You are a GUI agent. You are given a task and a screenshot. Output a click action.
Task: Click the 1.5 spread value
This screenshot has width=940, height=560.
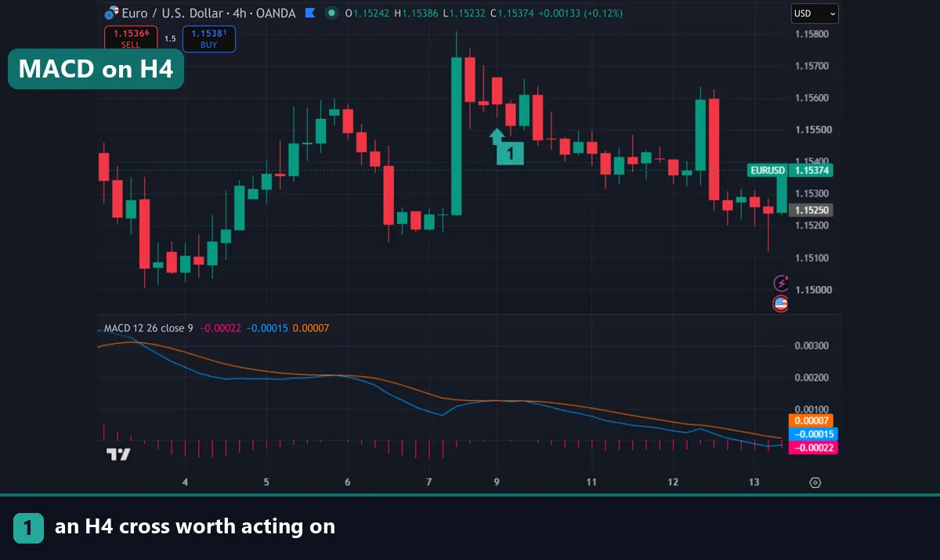click(x=170, y=38)
